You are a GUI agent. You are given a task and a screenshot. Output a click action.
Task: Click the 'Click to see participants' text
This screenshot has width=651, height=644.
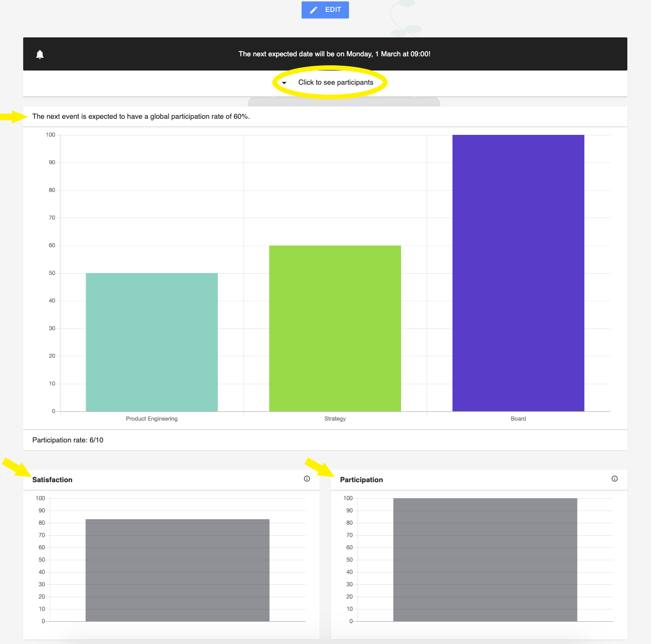[x=336, y=82]
